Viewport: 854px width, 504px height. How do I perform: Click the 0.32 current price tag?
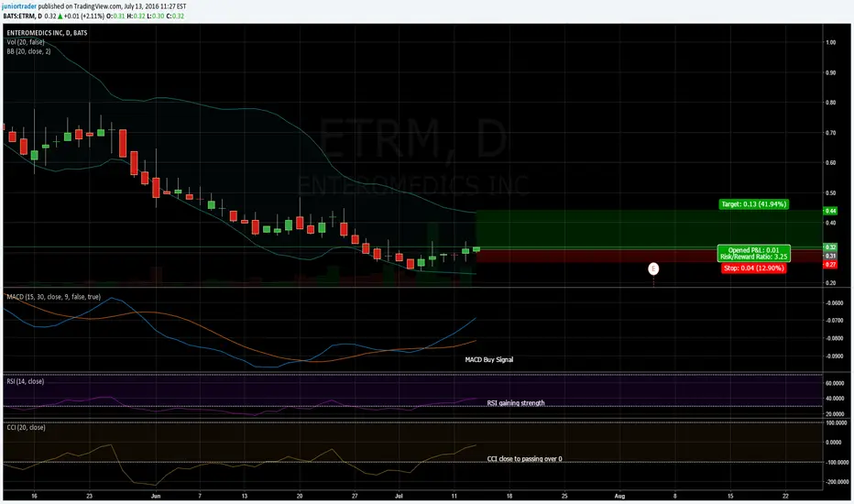(830, 247)
